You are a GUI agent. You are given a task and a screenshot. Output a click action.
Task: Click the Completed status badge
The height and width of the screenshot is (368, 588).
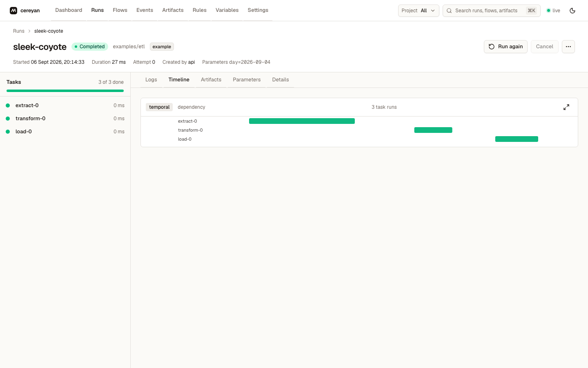90,47
